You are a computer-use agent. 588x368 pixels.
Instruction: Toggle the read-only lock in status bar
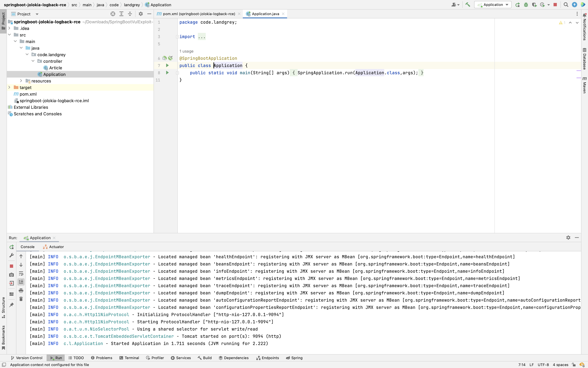[x=574, y=365]
